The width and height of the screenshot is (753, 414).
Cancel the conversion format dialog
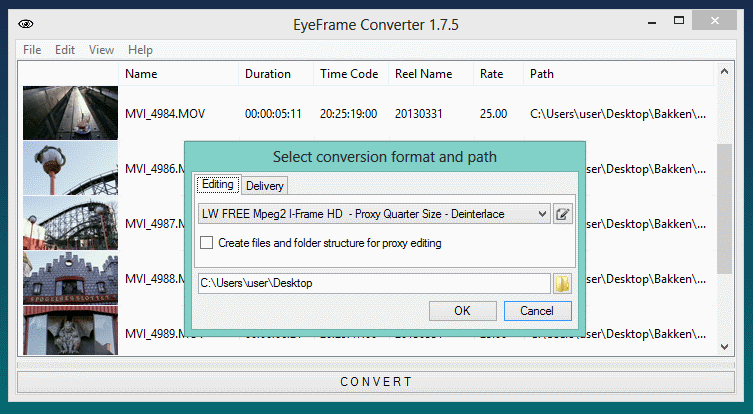click(537, 310)
